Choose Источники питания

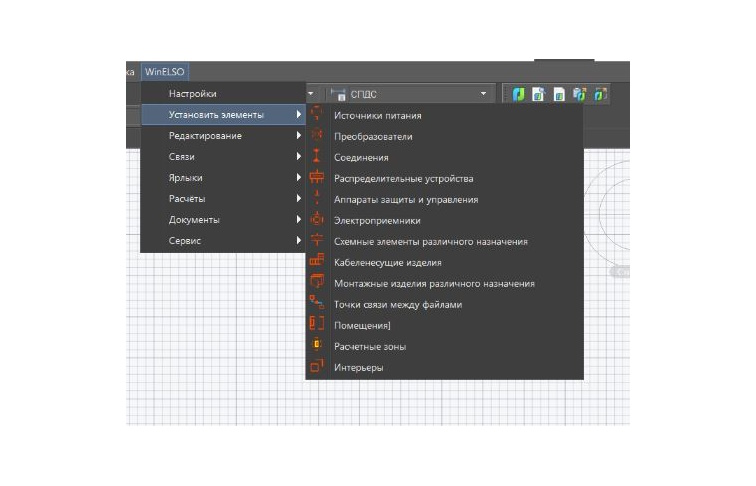pos(445,116)
